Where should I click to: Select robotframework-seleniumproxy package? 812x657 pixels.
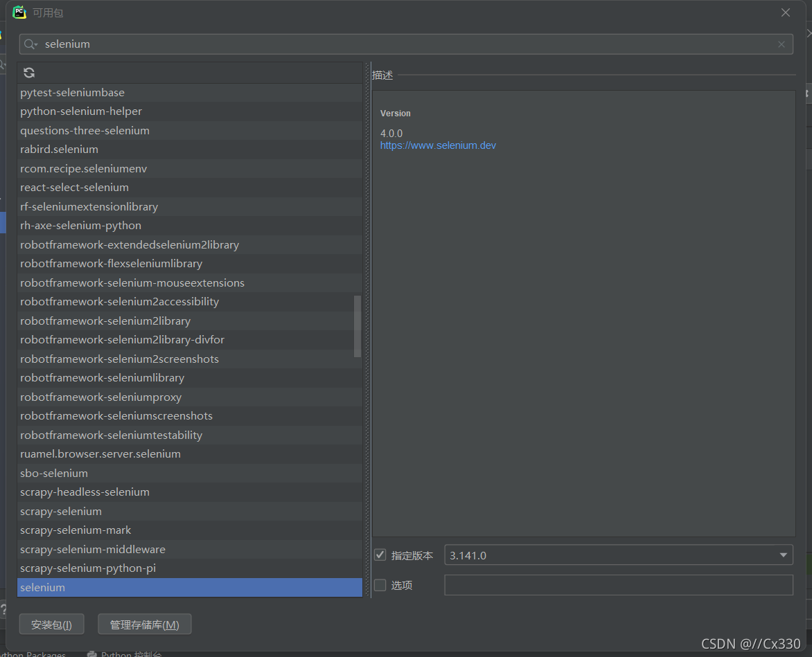click(190, 397)
